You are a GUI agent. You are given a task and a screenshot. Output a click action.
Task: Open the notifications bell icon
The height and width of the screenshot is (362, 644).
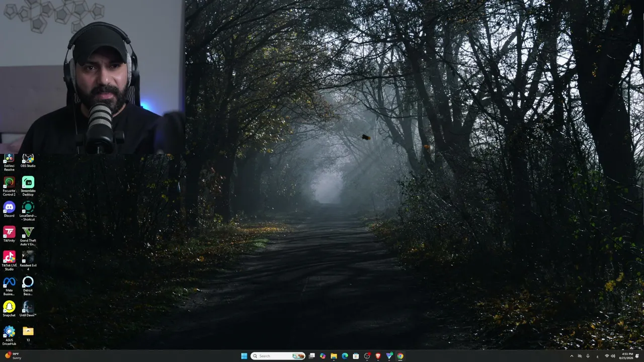[637, 356]
